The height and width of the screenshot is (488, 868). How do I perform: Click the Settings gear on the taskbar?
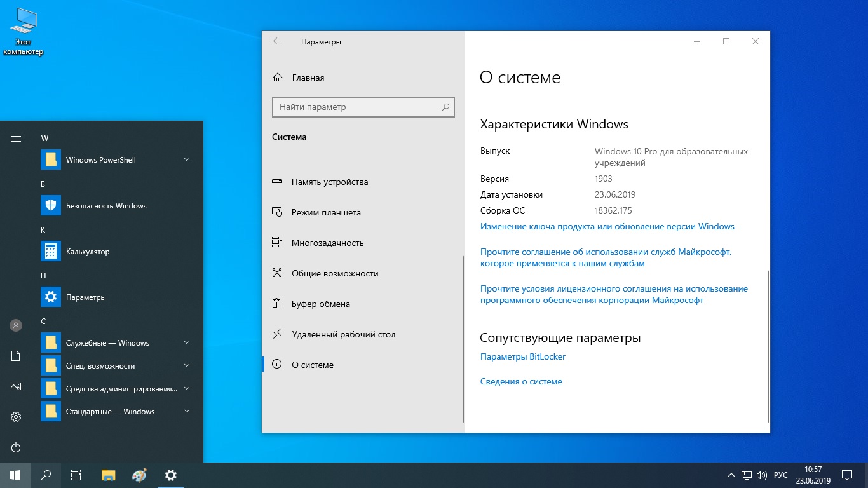[170, 475]
